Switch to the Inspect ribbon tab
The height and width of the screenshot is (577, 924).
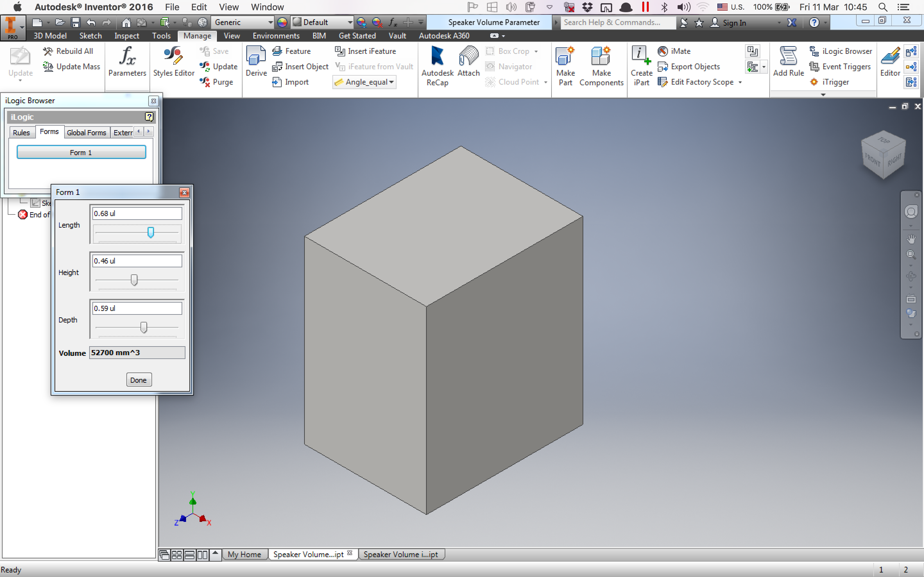(x=126, y=36)
